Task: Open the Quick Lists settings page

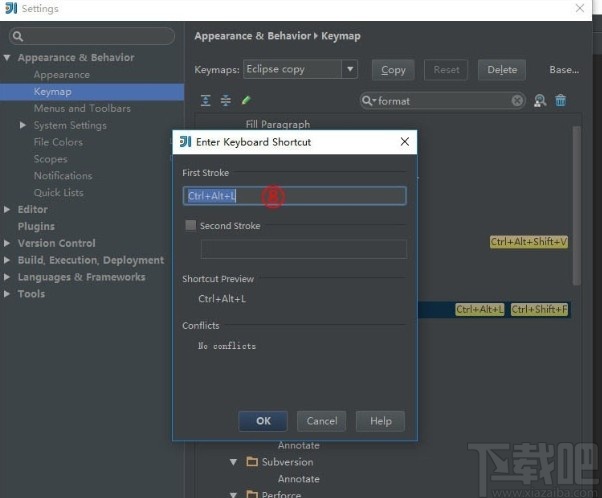Action: pyautogui.click(x=58, y=192)
